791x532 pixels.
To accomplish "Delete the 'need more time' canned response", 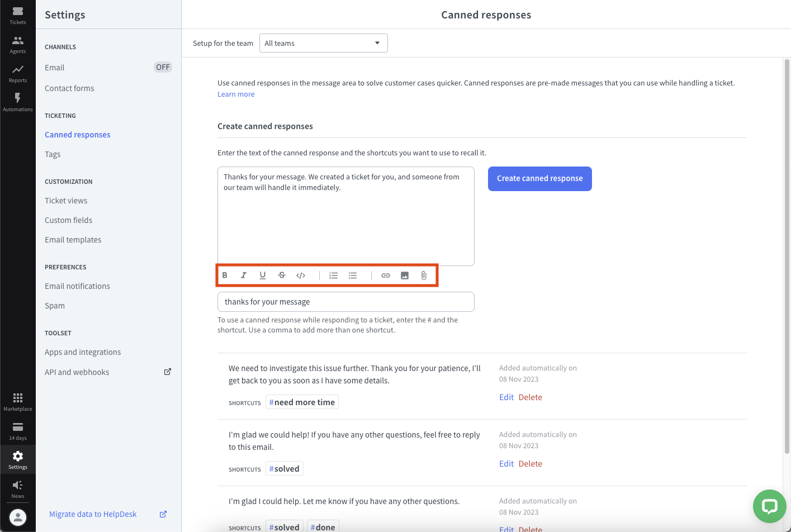I will click(x=531, y=397).
